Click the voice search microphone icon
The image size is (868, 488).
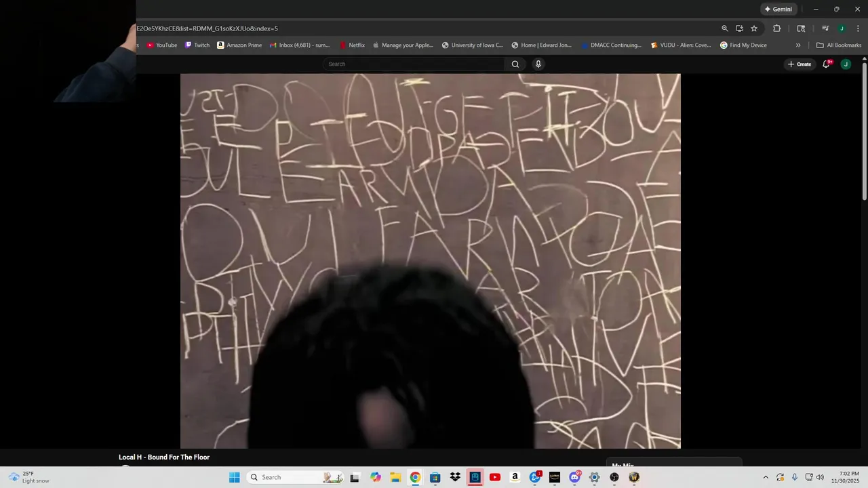pyautogui.click(x=538, y=64)
